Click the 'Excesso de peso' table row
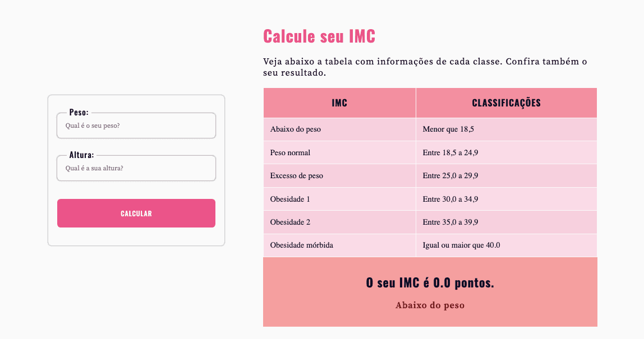The image size is (644, 339). [296, 175]
